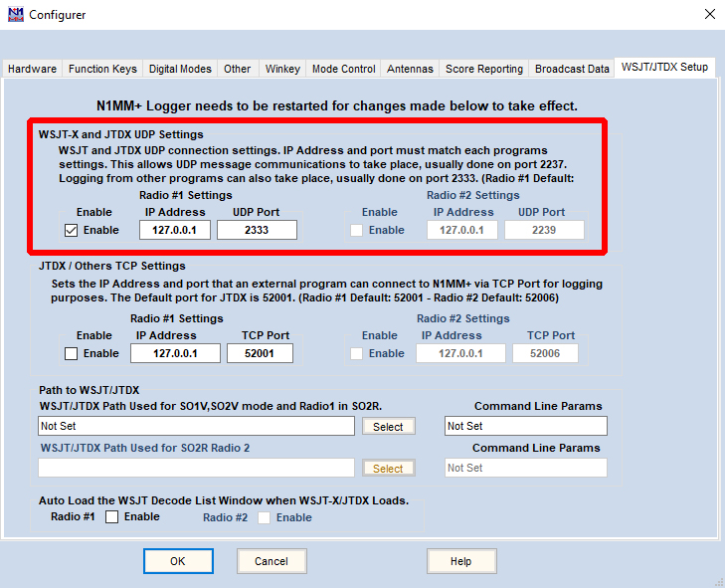Click the restart notice heading text

point(336,105)
